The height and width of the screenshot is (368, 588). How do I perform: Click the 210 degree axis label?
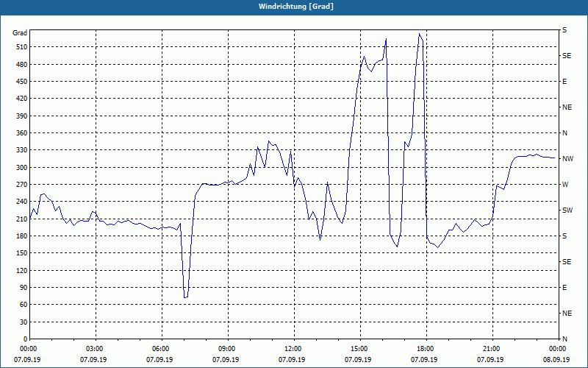coord(21,219)
